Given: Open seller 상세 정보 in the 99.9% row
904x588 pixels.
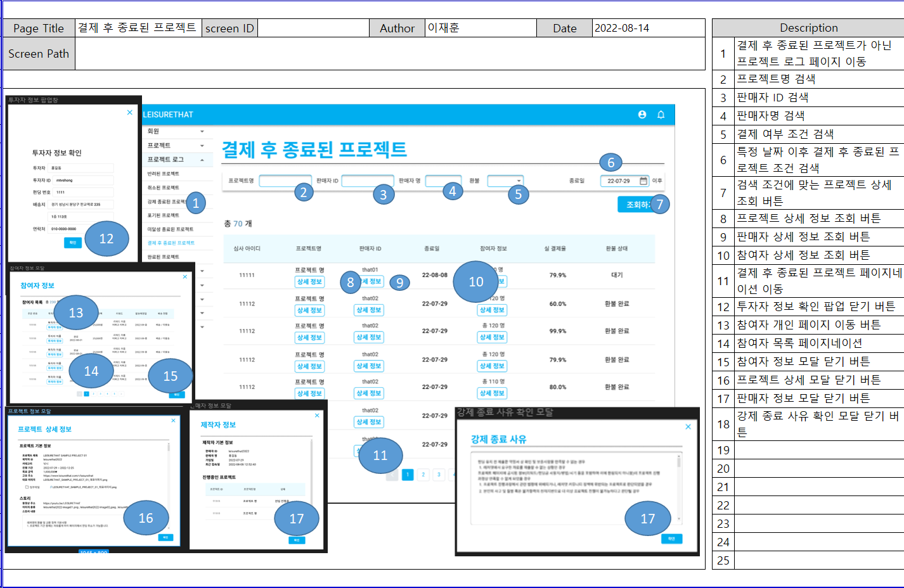Looking at the screenshot, I should click(369, 337).
